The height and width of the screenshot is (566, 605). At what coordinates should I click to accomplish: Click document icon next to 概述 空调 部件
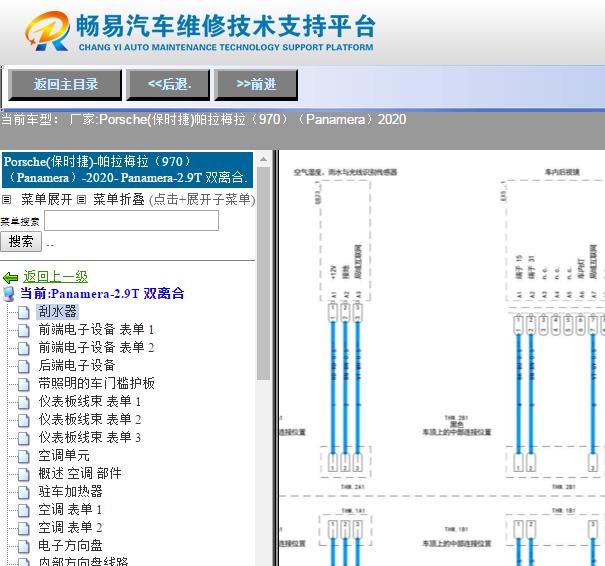(24, 474)
